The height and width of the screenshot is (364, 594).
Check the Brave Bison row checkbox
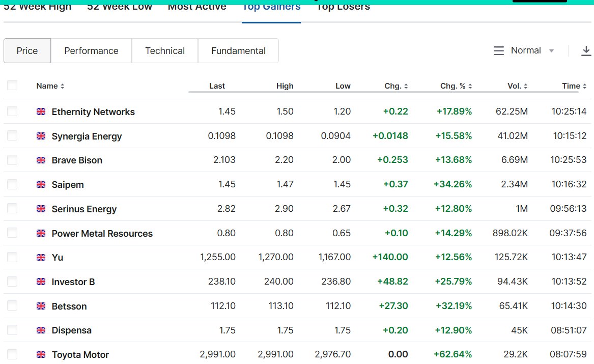coord(12,160)
